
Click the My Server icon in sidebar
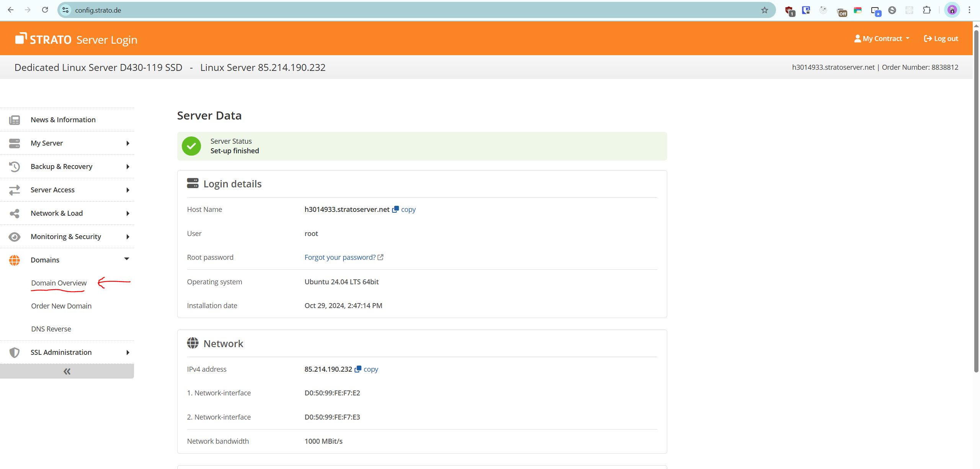click(15, 143)
